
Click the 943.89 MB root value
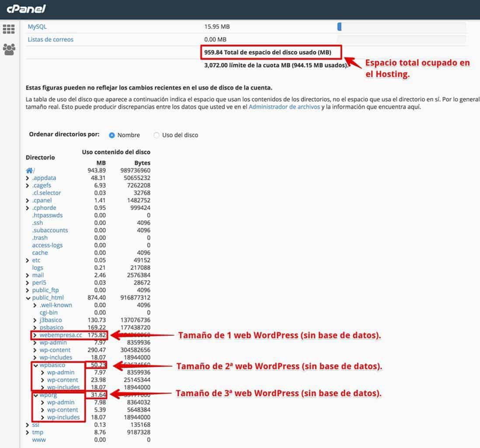pos(97,170)
